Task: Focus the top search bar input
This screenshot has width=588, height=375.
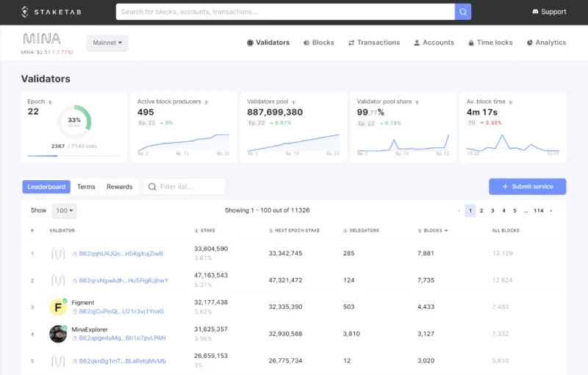Action: pos(285,12)
